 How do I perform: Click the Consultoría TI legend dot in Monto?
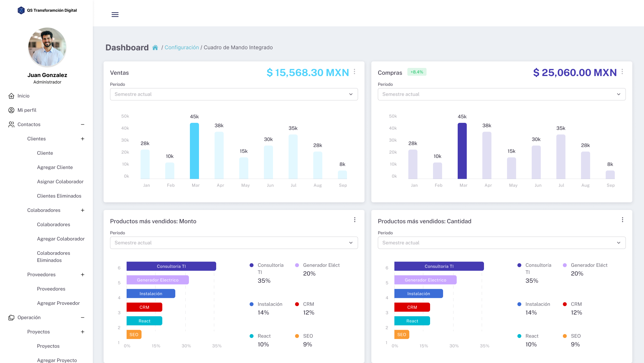[252, 265]
